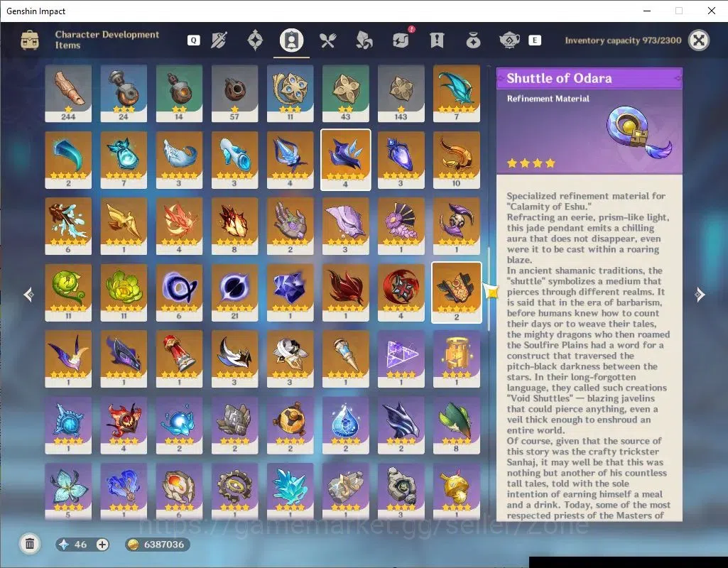728x568 pixels.
Task: Click the Shuttle of Odara item image
Action: [x=639, y=132]
